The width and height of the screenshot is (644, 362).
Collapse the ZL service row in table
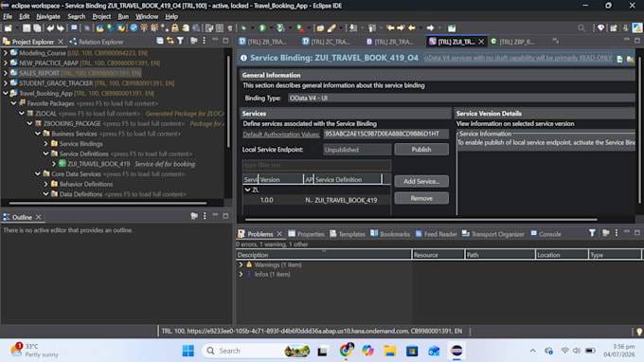(248, 190)
